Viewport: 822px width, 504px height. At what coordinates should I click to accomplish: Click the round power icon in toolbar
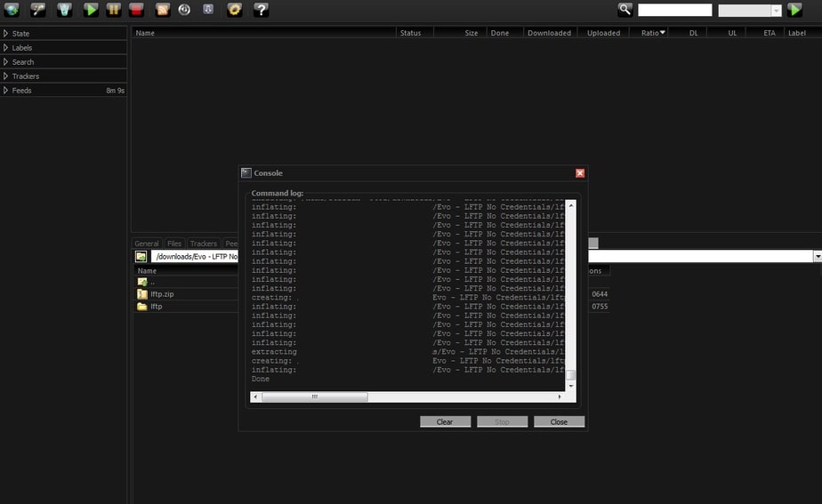[x=184, y=10]
